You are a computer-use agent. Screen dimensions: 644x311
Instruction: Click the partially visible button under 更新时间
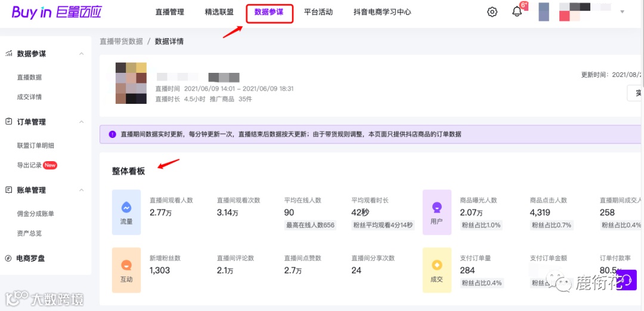pos(635,93)
